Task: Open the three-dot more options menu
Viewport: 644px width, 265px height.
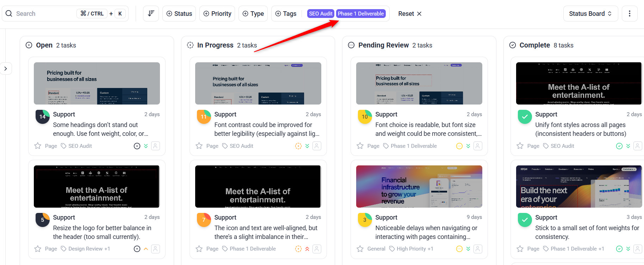Action: (630, 14)
